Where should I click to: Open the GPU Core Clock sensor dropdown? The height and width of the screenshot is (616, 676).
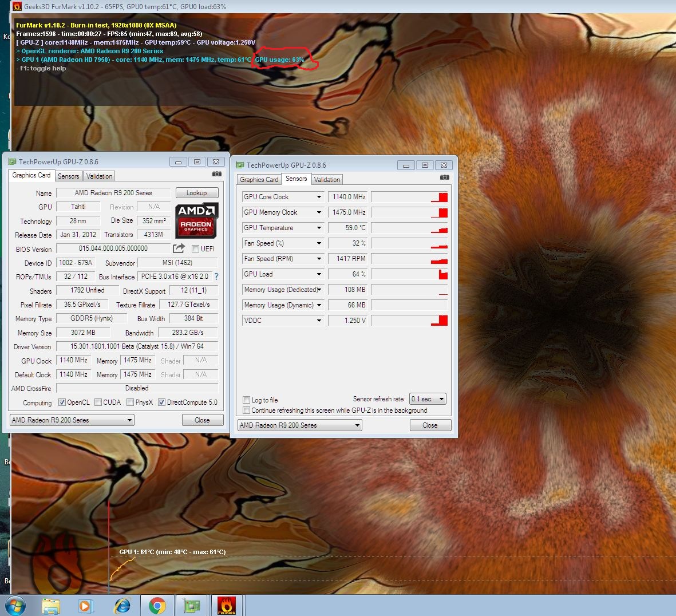pyautogui.click(x=319, y=197)
